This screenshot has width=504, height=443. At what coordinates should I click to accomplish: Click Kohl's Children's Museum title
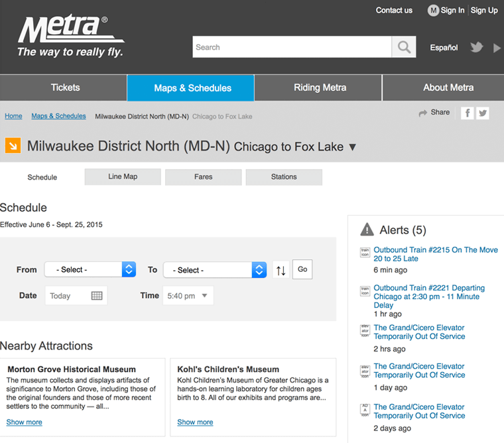coord(228,369)
